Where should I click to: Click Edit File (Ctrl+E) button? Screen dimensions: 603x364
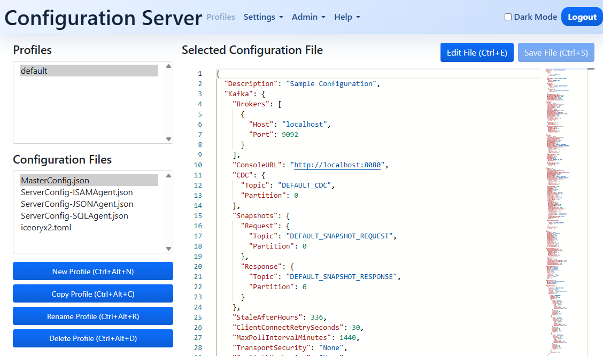pyautogui.click(x=477, y=53)
